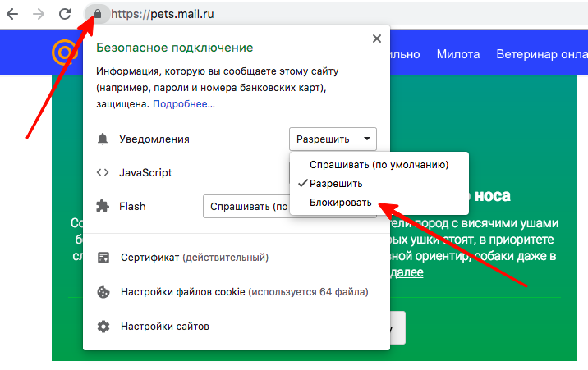This screenshot has width=588, height=370.
Task: Click the Flash label text
Action: 132,207
